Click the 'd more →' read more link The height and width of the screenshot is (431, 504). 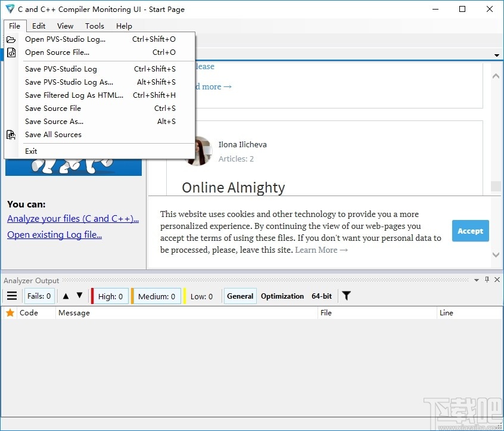[213, 86]
